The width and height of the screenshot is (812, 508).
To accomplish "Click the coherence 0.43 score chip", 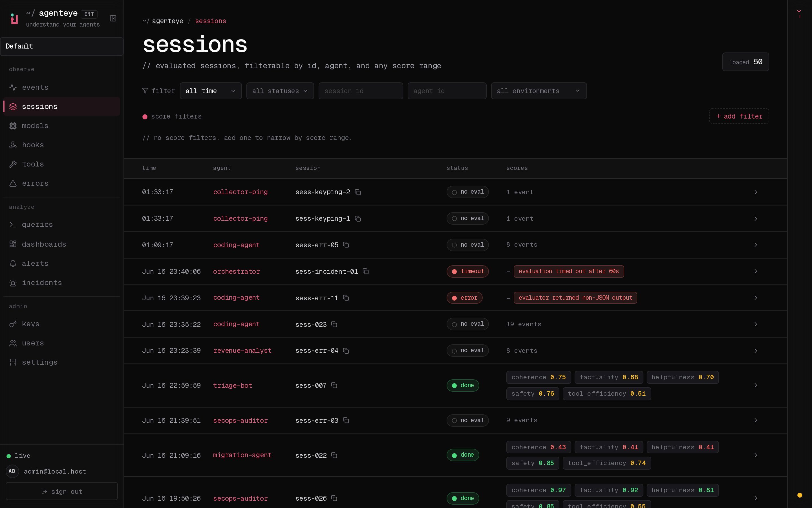I will coord(539,447).
